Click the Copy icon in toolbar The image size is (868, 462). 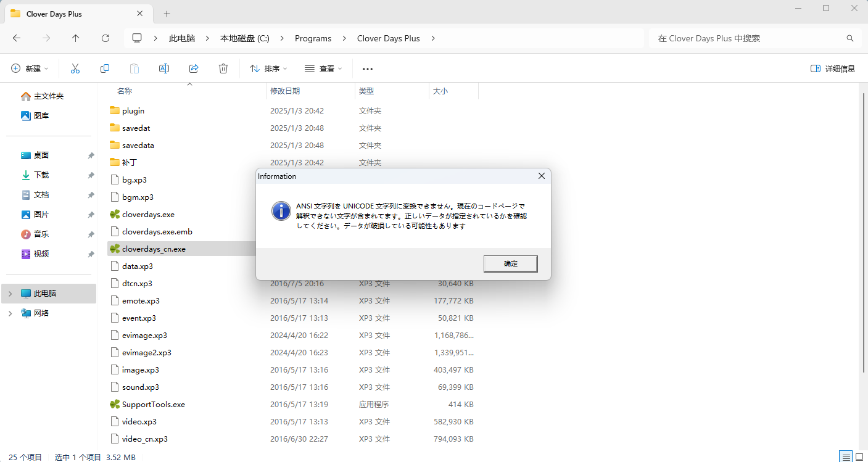pyautogui.click(x=105, y=68)
